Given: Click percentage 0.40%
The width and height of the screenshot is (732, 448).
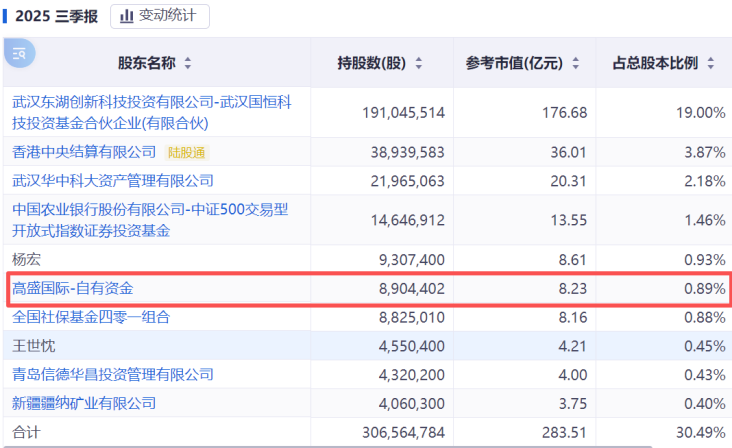Looking at the screenshot, I should pos(705,403).
